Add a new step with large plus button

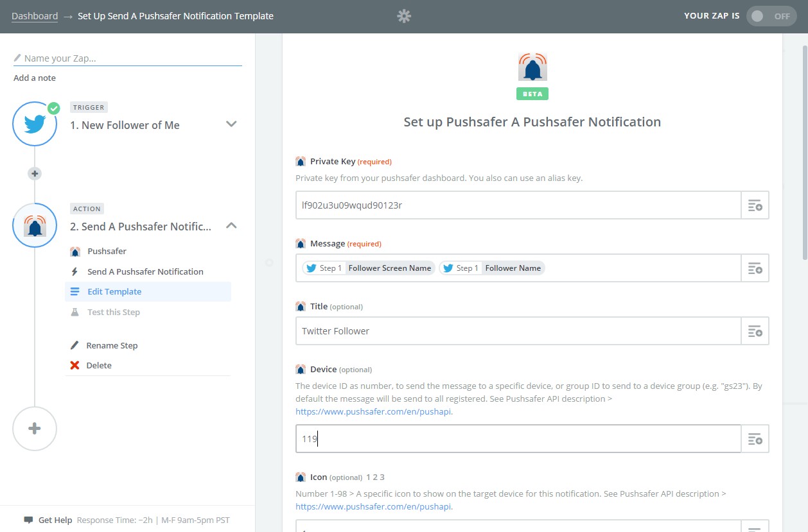[x=35, y=429]
